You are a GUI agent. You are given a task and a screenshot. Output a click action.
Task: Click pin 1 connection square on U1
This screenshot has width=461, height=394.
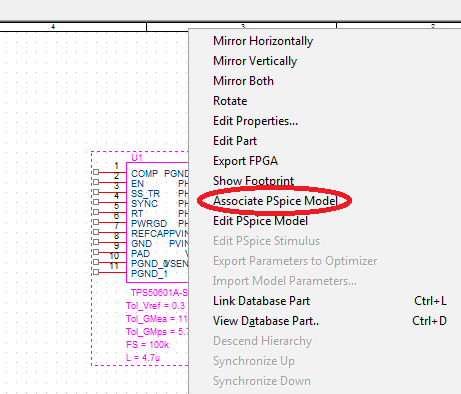(x=96, y=172)
